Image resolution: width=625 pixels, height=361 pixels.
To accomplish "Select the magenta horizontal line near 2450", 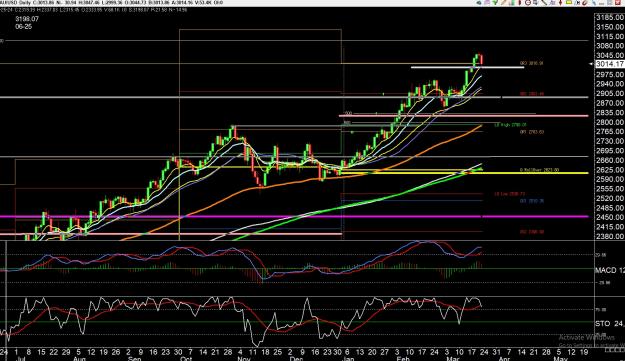I will (x=294, y=217).
